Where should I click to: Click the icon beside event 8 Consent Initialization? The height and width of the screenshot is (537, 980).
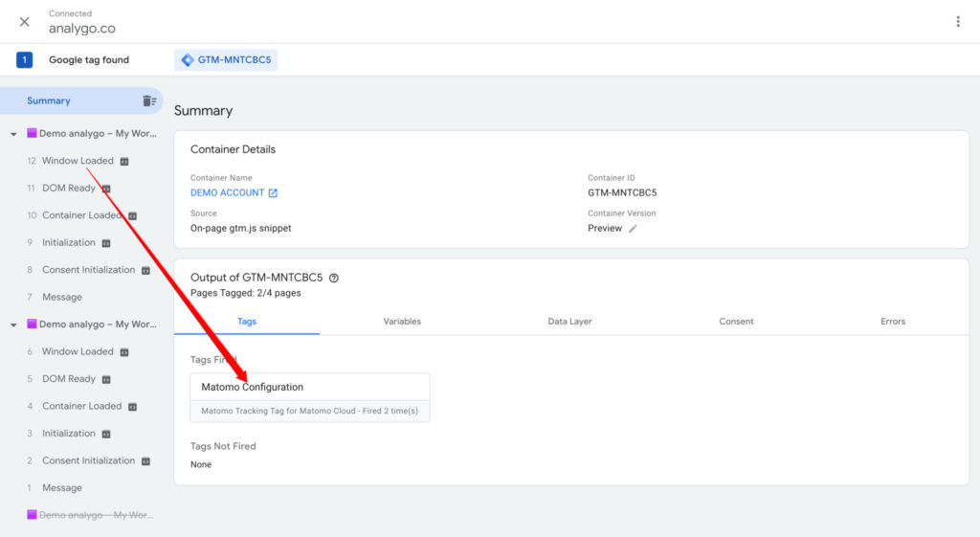point(145,271)
